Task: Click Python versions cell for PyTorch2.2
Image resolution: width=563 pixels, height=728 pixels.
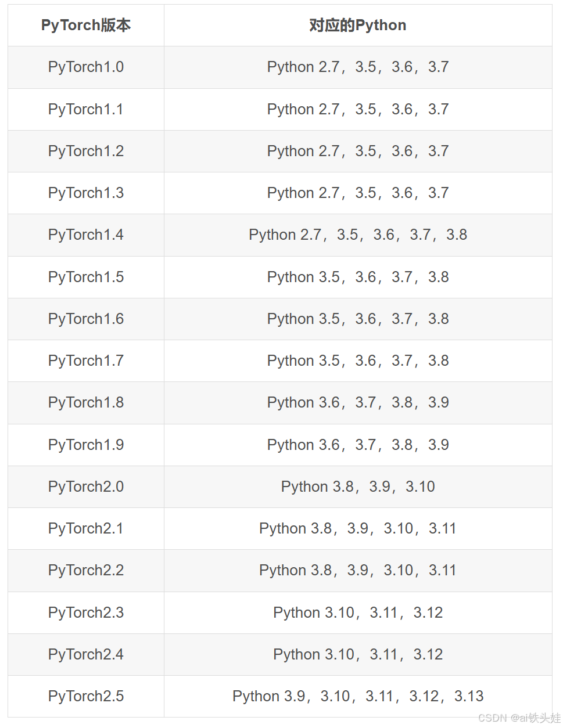Action: (x=358, y=571)
